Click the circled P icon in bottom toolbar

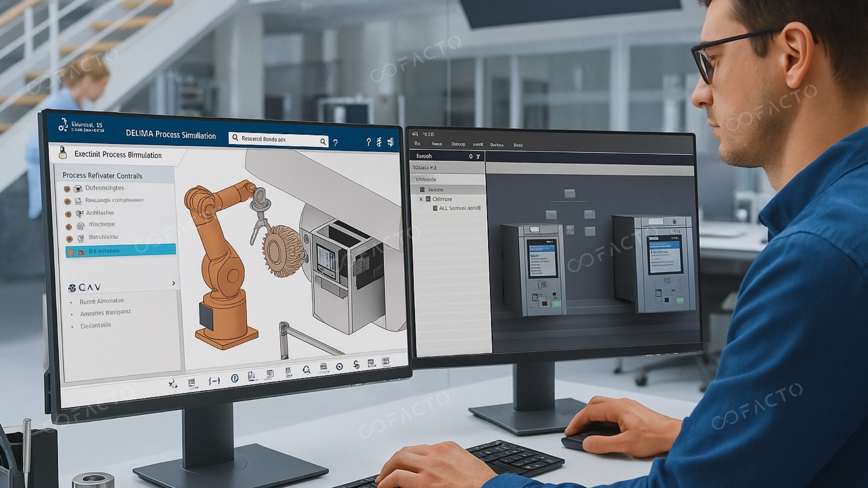[x=234, y=378]
